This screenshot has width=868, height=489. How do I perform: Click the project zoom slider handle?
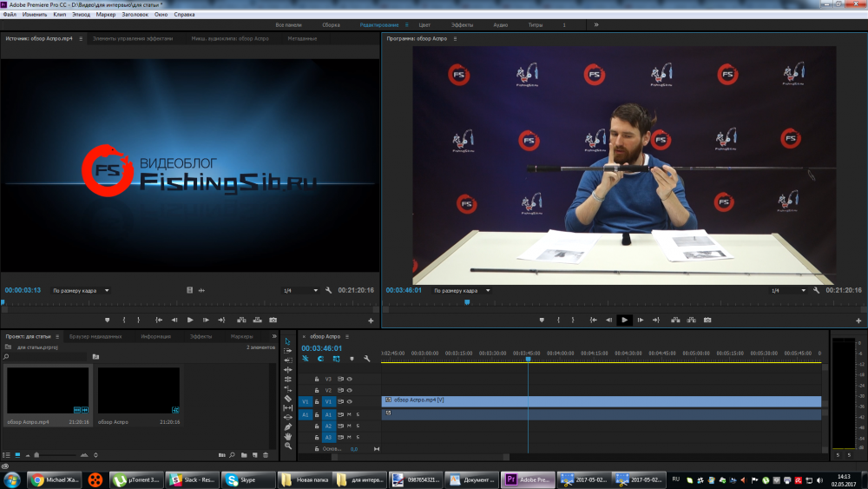click(x=36, y=454)
